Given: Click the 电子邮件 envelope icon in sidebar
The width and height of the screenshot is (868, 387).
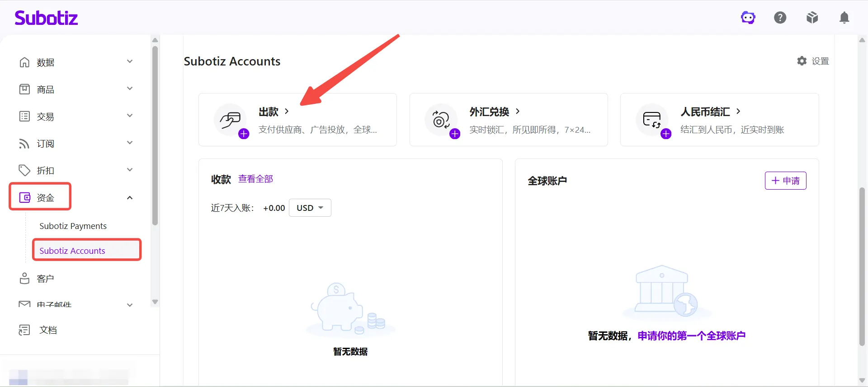Looking at the screenshot, I should point(24,304).
